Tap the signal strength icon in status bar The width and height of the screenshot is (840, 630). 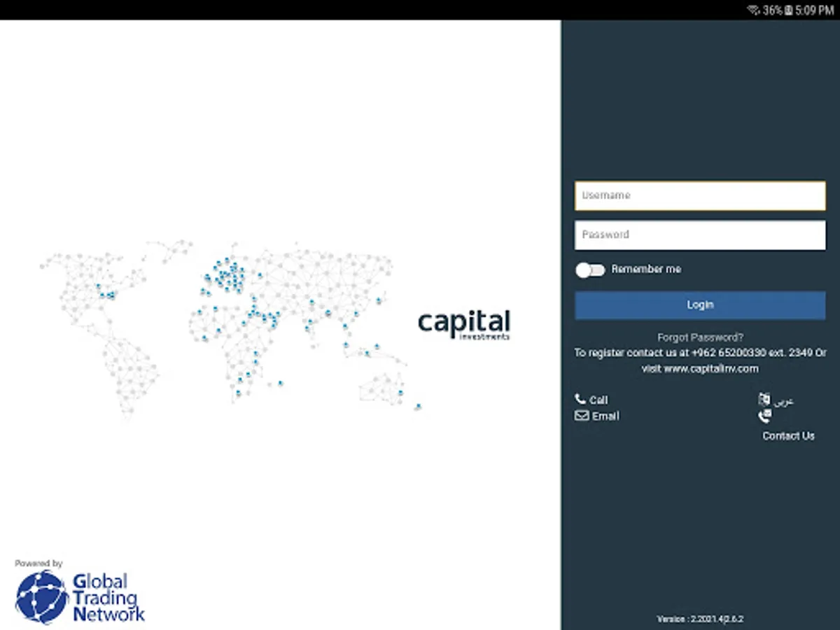point(755,10)
